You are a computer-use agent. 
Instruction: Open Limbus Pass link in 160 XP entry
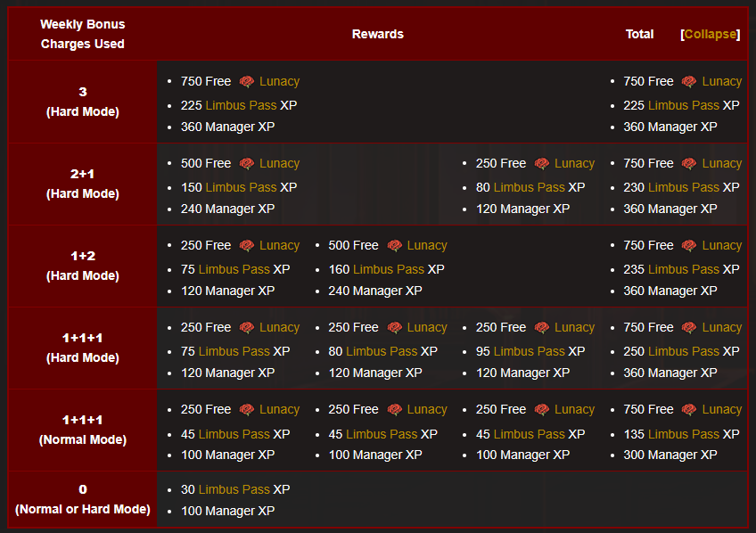tap(389, 269)
